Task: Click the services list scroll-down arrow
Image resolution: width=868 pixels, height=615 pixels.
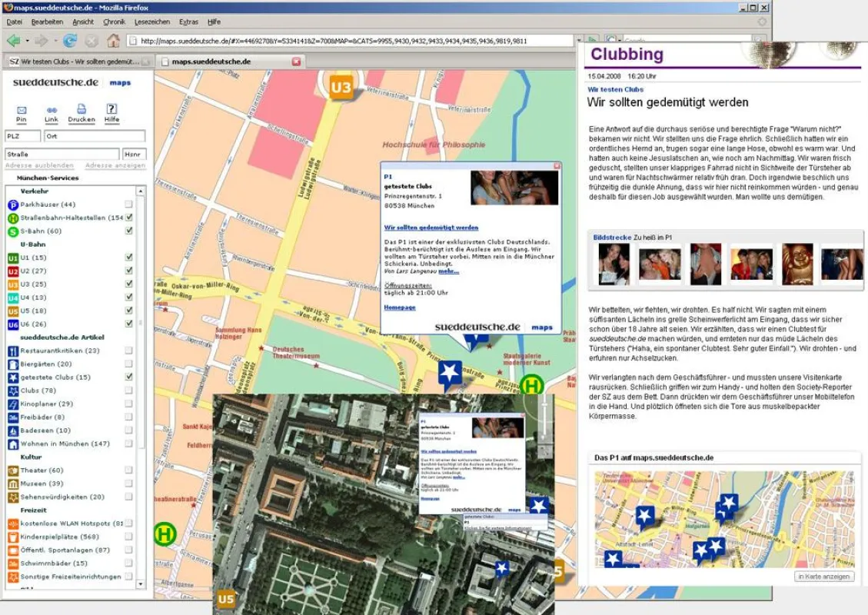Action: click(141, 584)
